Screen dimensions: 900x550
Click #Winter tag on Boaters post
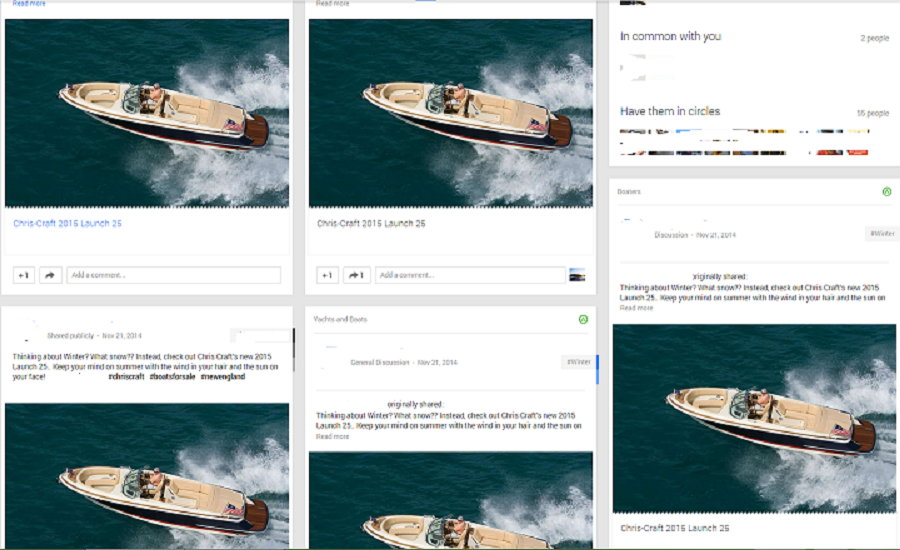tap(882, 234)
